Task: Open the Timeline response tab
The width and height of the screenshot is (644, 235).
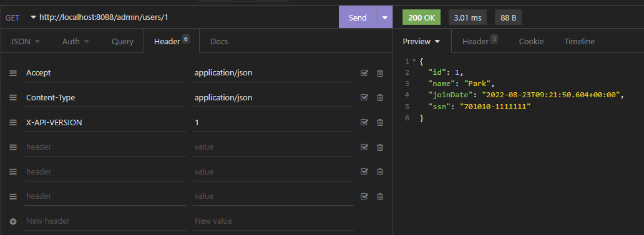Action: tap(579, 41)
